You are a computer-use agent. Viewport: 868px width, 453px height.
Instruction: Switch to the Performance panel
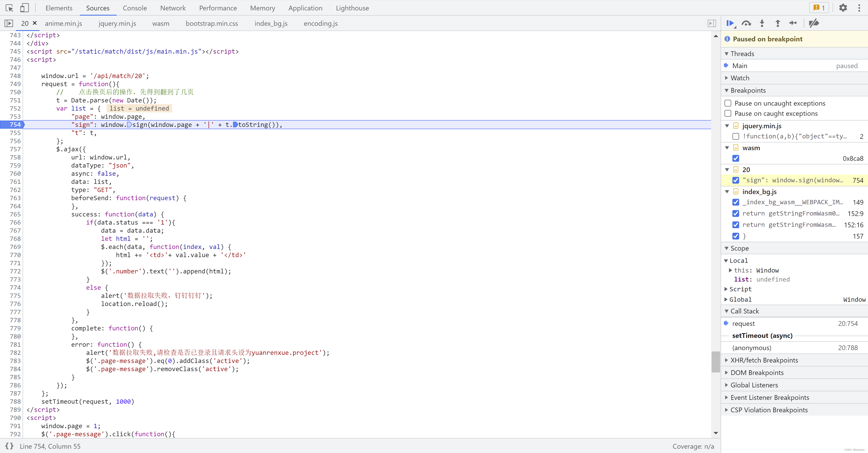pyautogui.click(x=218, y=8)
